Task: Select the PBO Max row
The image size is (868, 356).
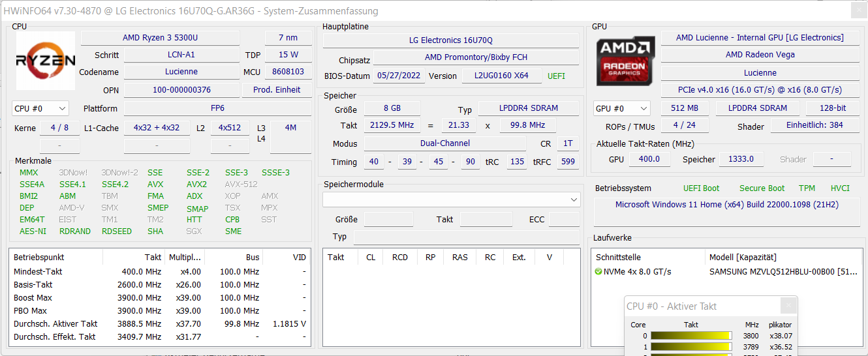Action: pyautogui.click(x=160, y=311)
